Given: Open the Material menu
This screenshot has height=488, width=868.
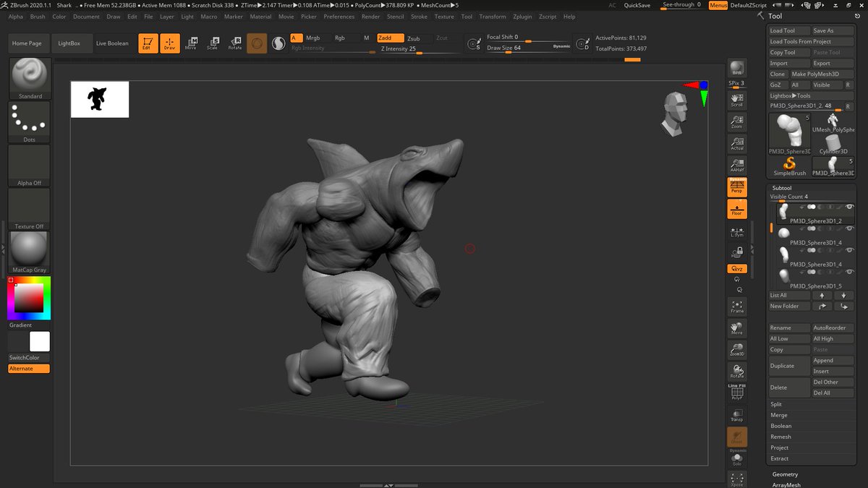Looking at the screenshot, I should 260,17.
